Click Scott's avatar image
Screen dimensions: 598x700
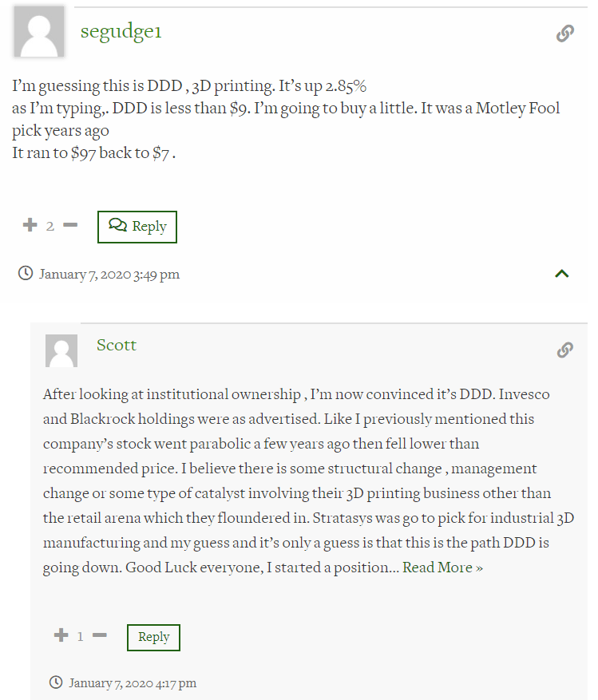[x=61, y=350]
